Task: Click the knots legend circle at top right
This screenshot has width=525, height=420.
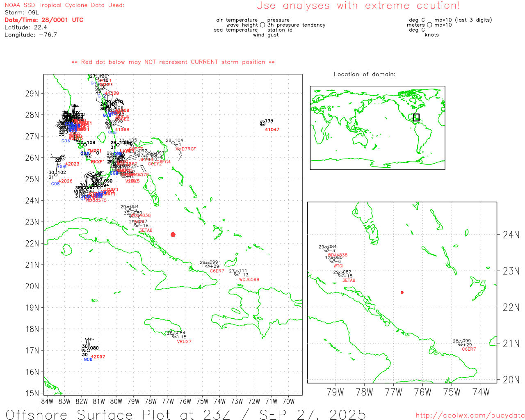Action: (429, 25)
